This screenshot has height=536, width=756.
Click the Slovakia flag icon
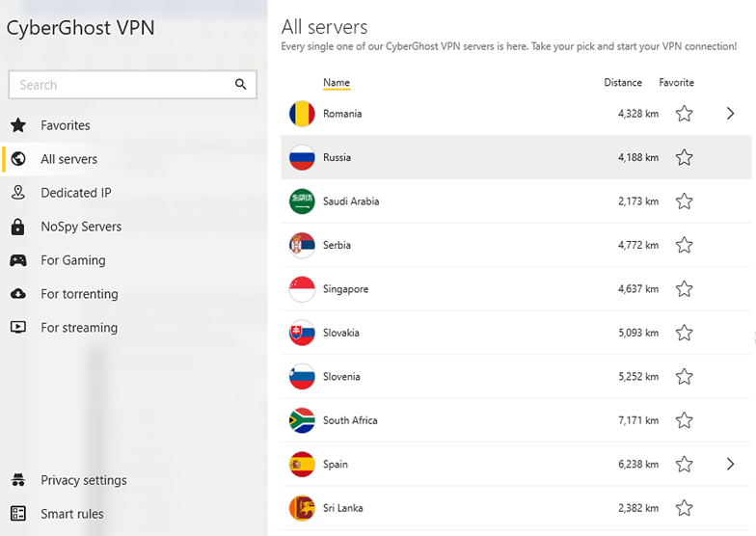click(x=302, y=333)
